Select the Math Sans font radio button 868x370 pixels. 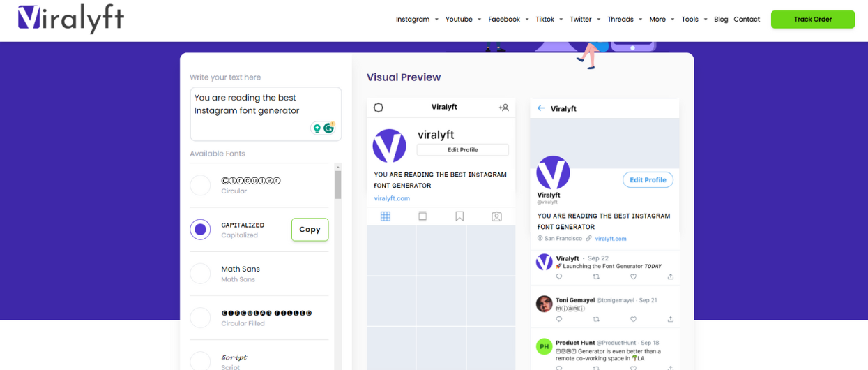point(200,273)
